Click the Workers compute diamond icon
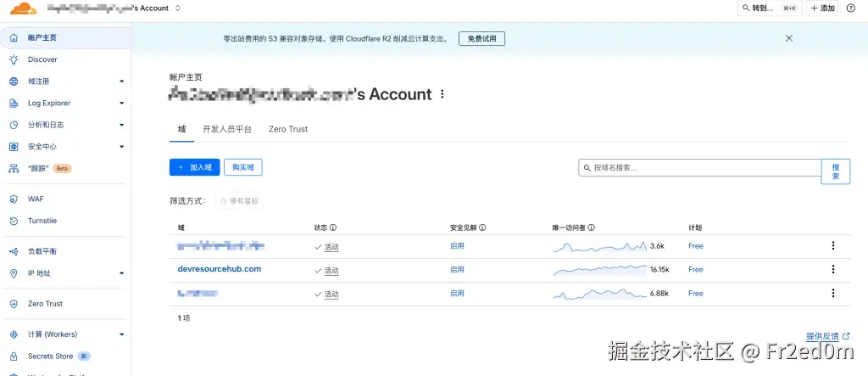Screen dimensions: 868x376 (14, 334)
